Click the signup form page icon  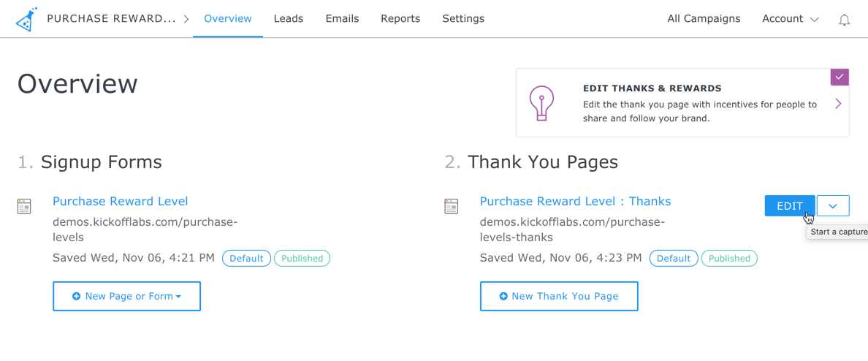tap(24, 206)
